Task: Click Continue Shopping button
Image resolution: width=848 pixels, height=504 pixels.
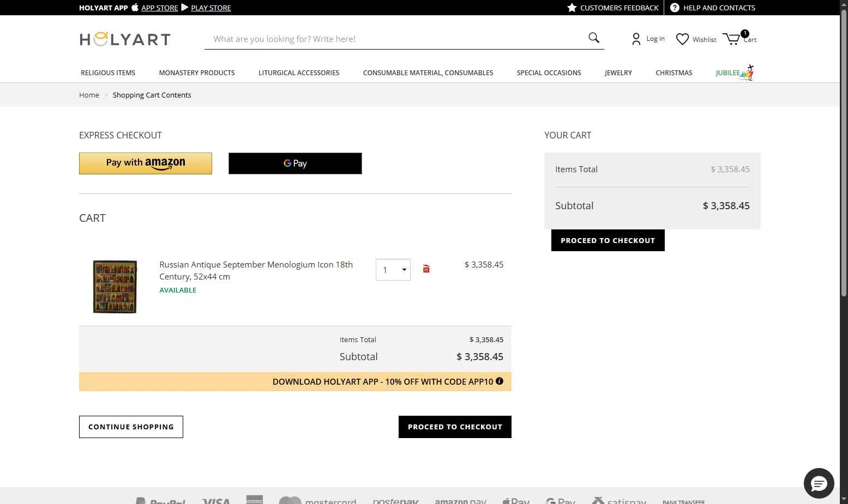Action: (x=131, y=427)
